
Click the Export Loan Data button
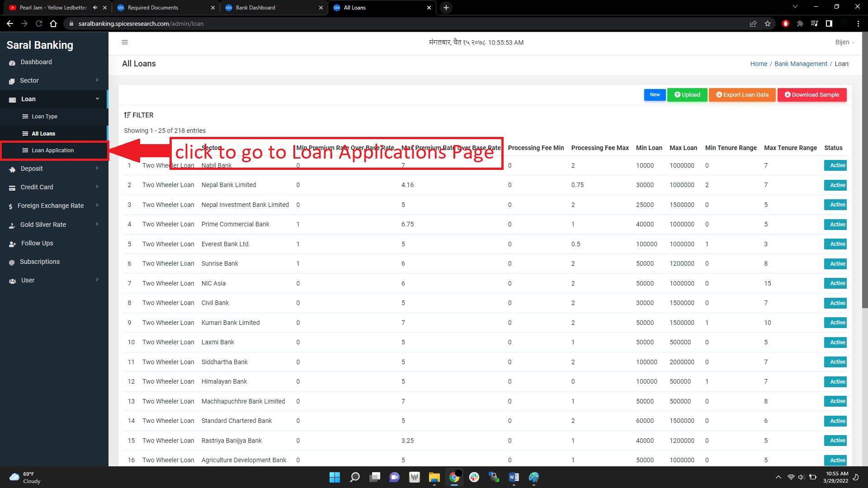742,95
